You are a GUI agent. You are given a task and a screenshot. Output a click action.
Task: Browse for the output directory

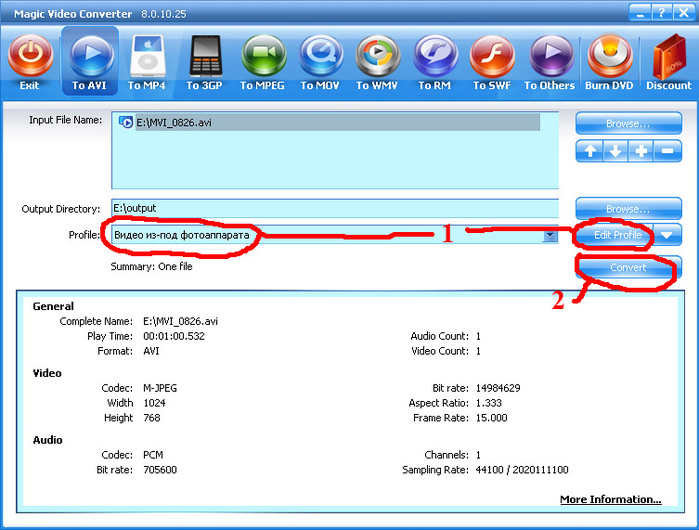pyautogui.click(x=628, y=208)
